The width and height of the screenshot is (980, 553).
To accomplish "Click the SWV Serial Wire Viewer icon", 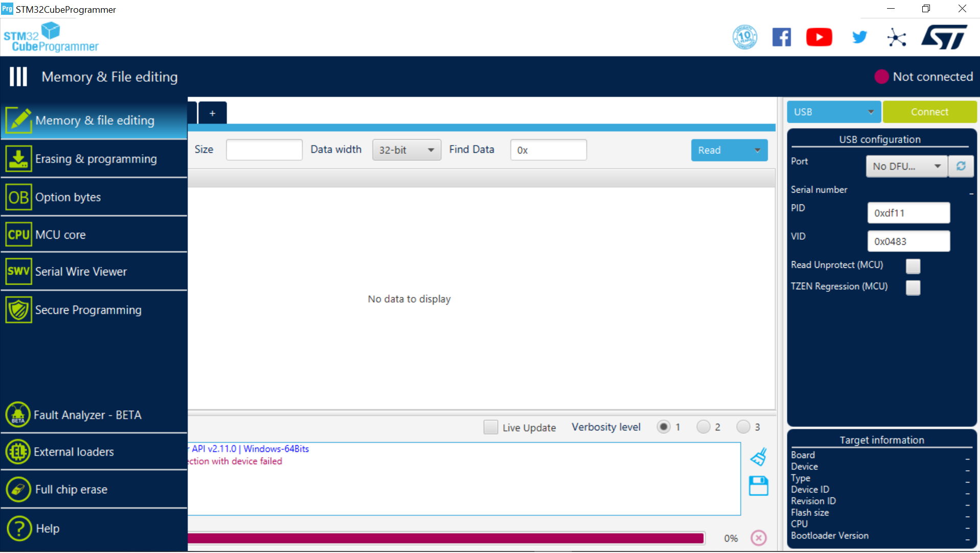I will 19,271.
